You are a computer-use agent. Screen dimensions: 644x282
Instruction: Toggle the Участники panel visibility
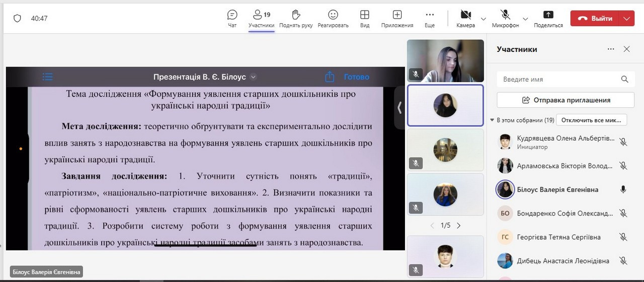point(261,18)
